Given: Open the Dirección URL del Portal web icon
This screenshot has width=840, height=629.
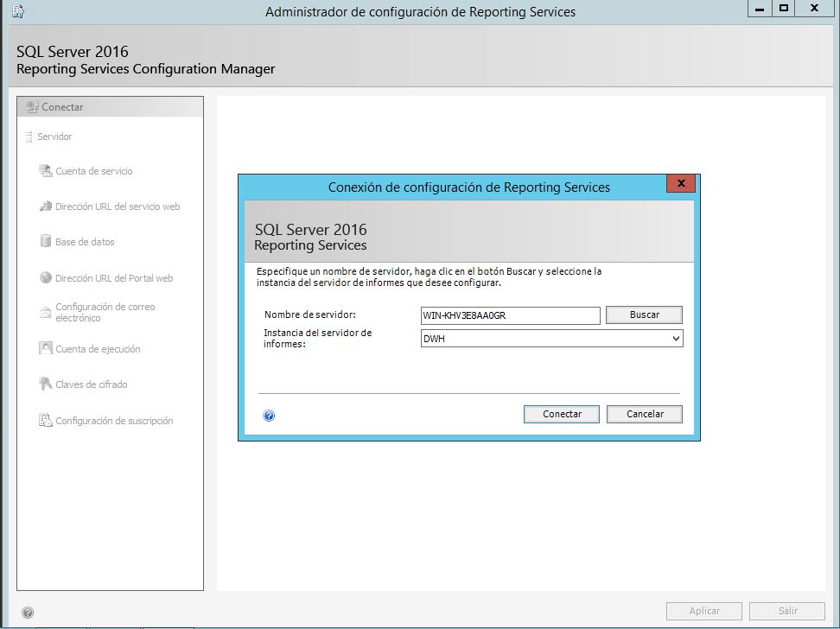Looking at the screenshot, I should [x=46, y=278].
